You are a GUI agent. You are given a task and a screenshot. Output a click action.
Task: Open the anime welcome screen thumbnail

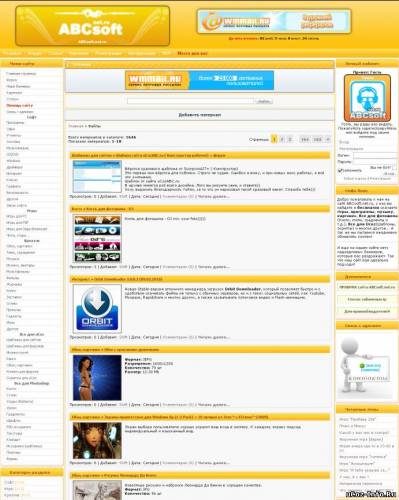[x=97, y=440]
